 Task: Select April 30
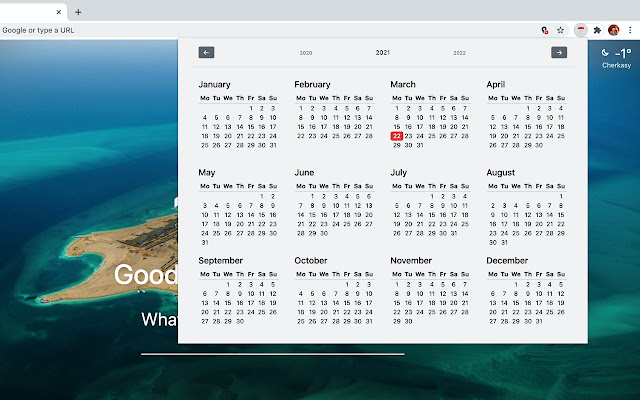(539, 145)
